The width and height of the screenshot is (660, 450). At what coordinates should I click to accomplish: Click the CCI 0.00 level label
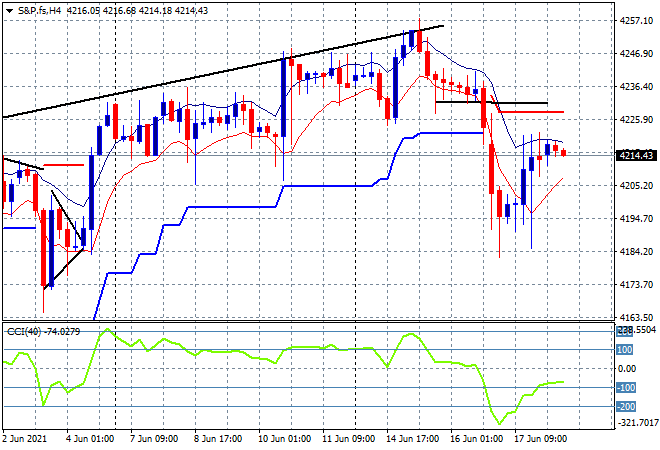pos(627,369)
